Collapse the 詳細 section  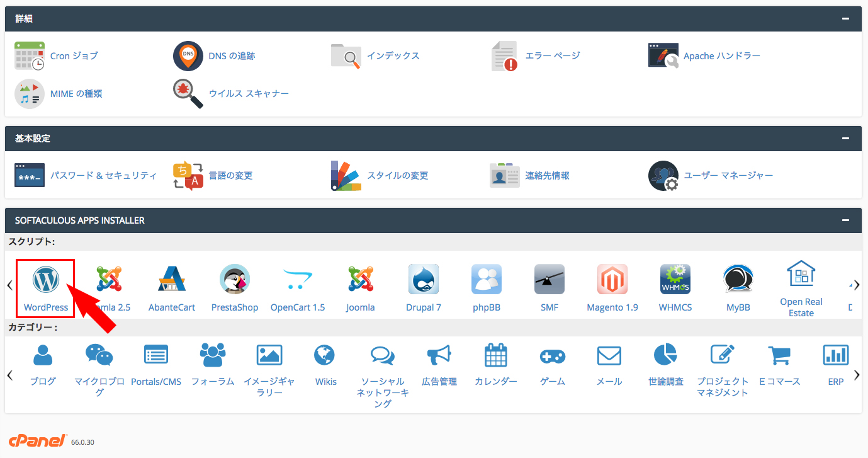pyautogui.click(x=847, y=18)
